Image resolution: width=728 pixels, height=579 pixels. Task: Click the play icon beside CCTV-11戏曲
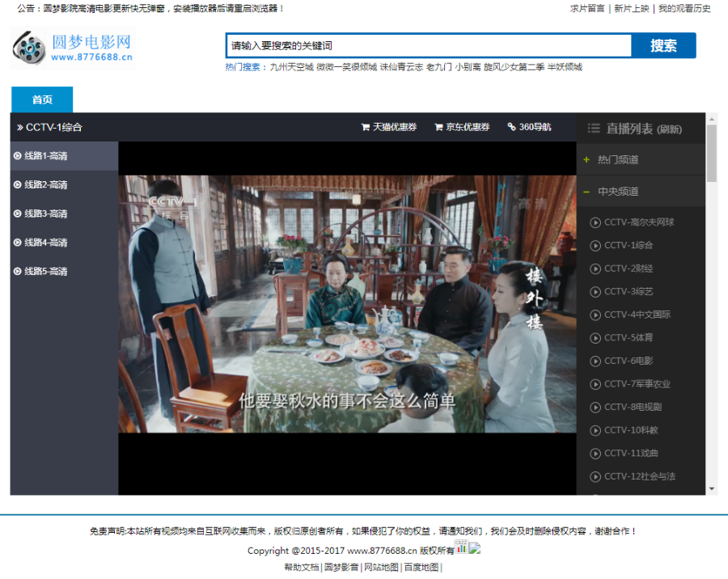[x=595, y=454]
